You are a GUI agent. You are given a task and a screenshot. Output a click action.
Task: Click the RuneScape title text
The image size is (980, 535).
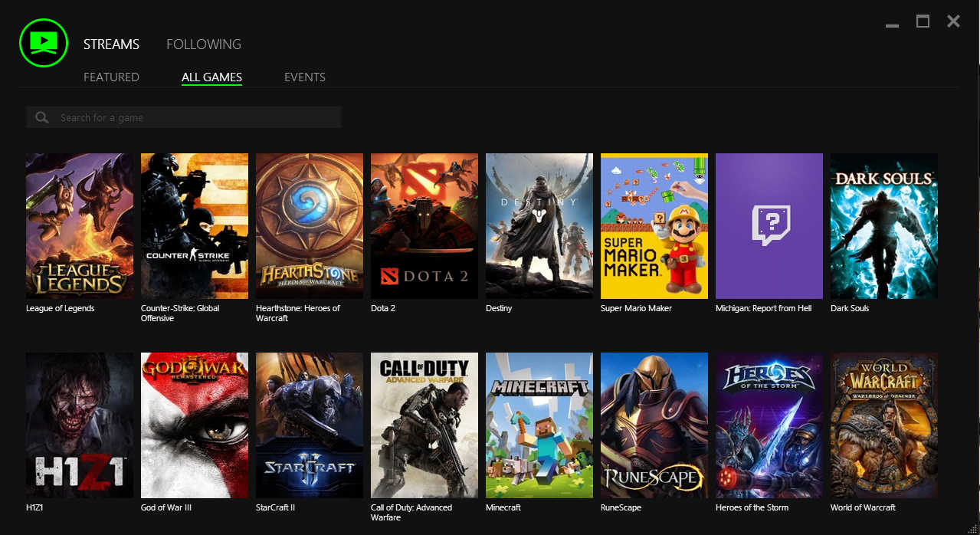pos(621,507)
